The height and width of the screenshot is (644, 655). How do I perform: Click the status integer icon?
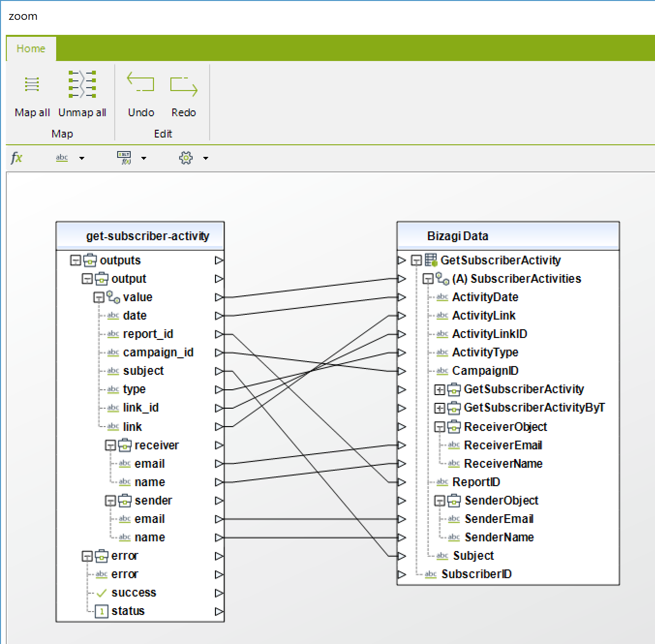pos(102,612)
